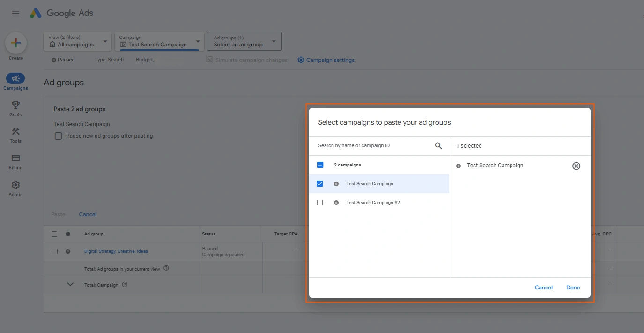
Task: Open the Ad groups selector dropdown
Action: 244,41
